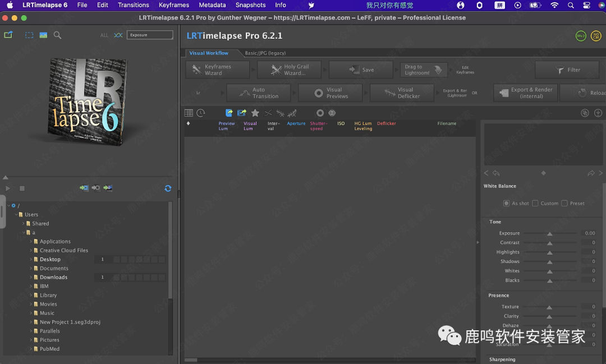Expand the Downloads folder in tree
606x364 pixels.
tap(31, 278)
